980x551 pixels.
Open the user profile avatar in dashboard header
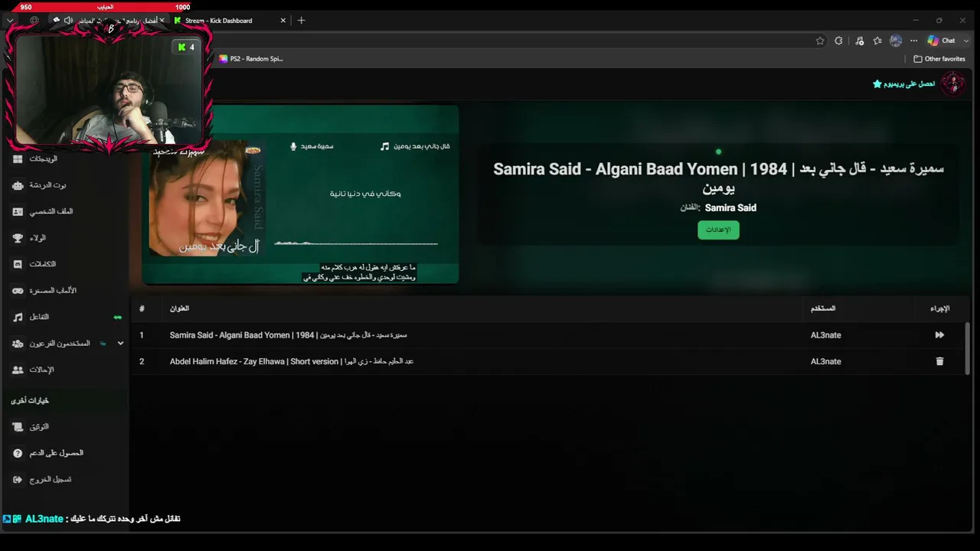[953, 83]
